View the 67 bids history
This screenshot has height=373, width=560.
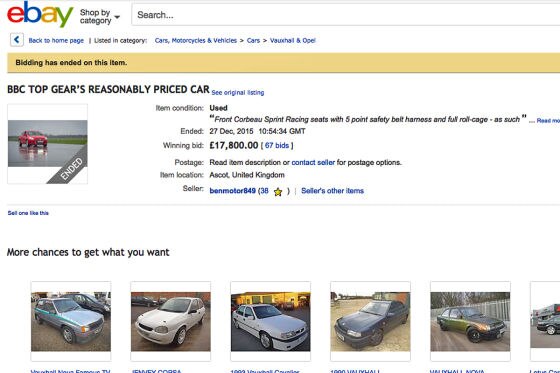277,145
